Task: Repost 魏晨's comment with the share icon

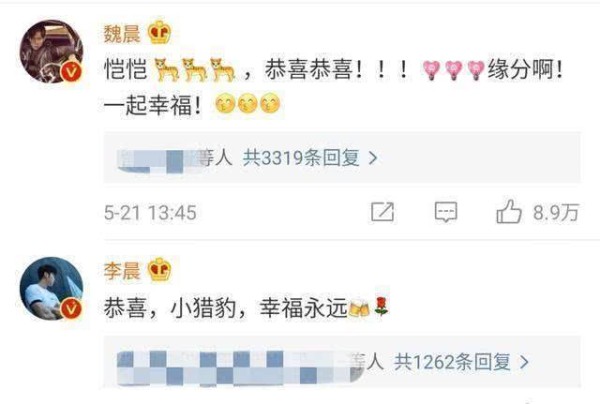Action: click(382, 212)
